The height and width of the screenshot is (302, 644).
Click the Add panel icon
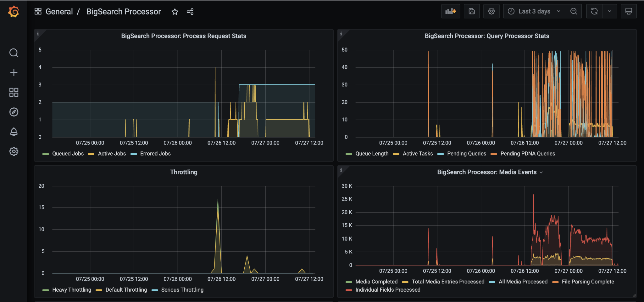tap(451, 11)
